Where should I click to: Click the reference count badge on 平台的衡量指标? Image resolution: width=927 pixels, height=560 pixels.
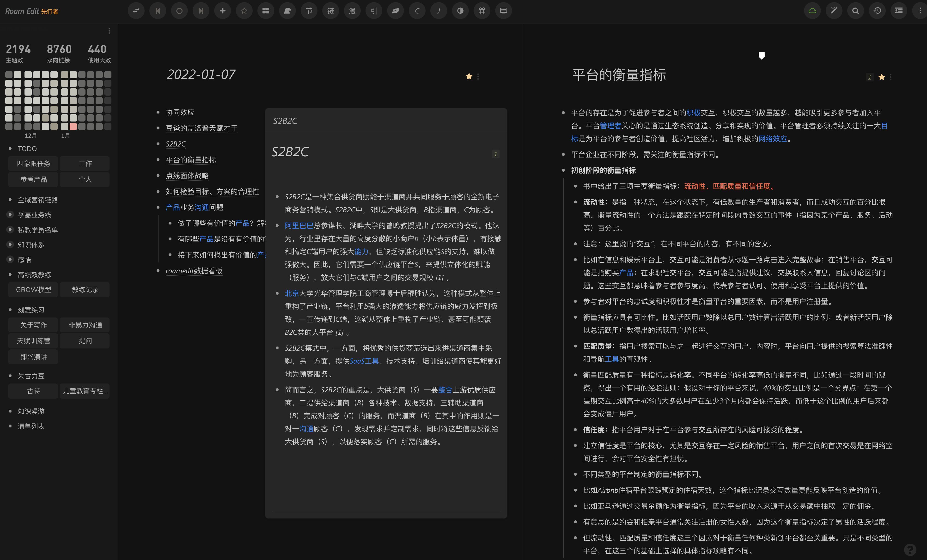pos(869,77)
